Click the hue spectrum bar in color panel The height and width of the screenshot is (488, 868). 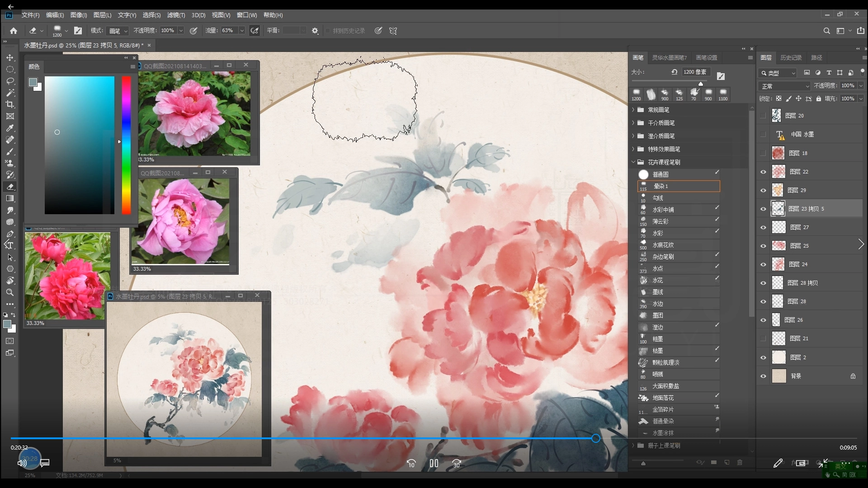tap(126, 145)
